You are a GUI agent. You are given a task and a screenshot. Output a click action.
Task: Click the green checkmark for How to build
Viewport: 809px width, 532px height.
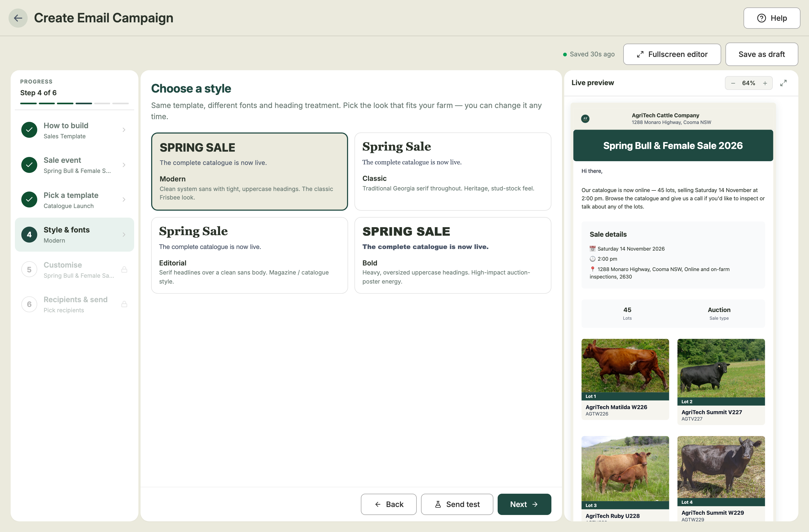pos(29,130)
